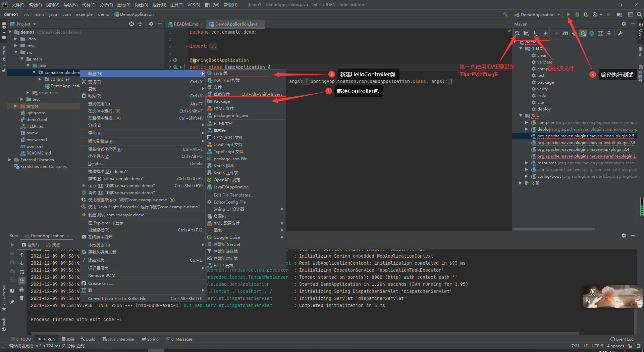Open Maven settings with the wrench icon

(x=621, y=33)
